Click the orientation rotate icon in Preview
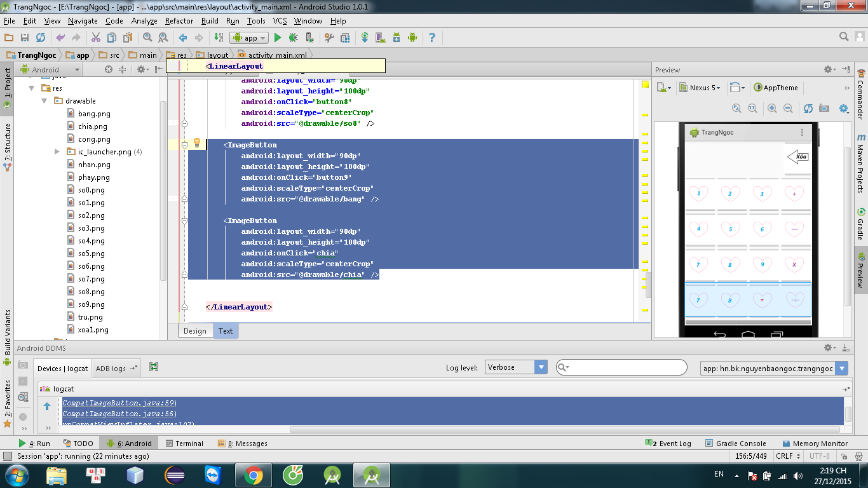The image size is (868, 488). 736,88
